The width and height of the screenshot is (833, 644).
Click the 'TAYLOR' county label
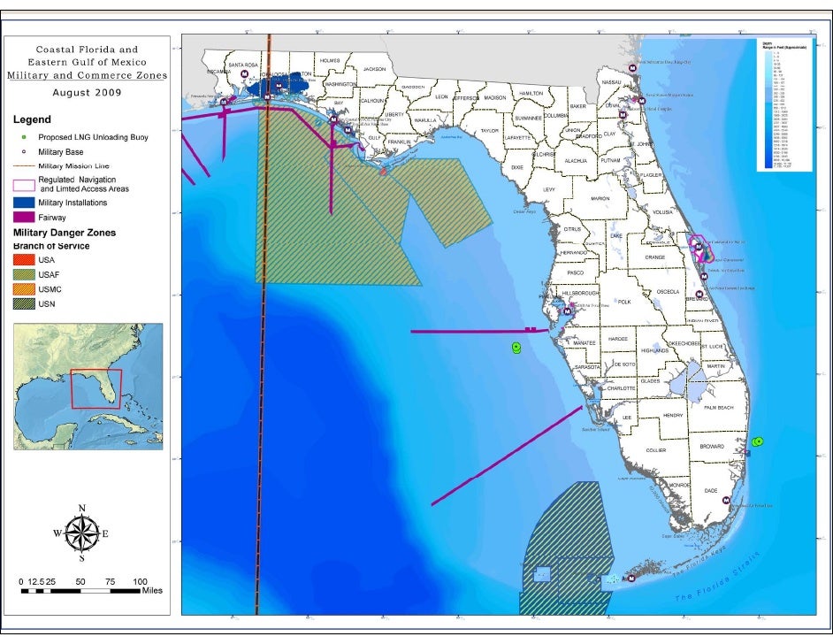tap(489, 130)
